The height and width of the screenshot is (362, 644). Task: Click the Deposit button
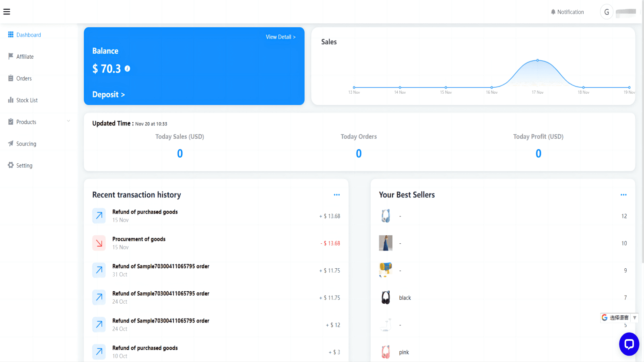coord(108,95)
